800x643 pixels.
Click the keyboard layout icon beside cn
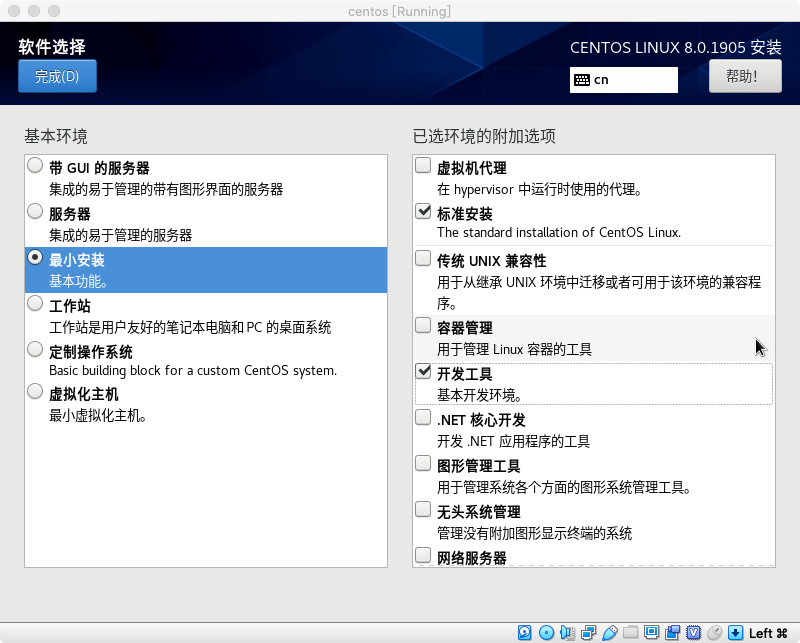tap(582, 80)
